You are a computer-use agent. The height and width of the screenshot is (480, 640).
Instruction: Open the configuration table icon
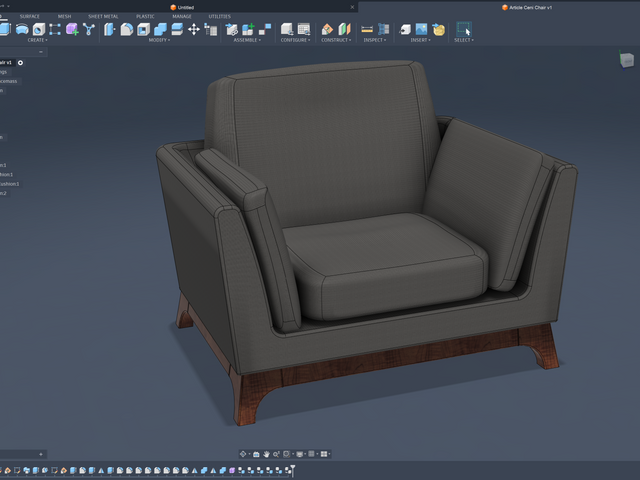tap(304, 29)
